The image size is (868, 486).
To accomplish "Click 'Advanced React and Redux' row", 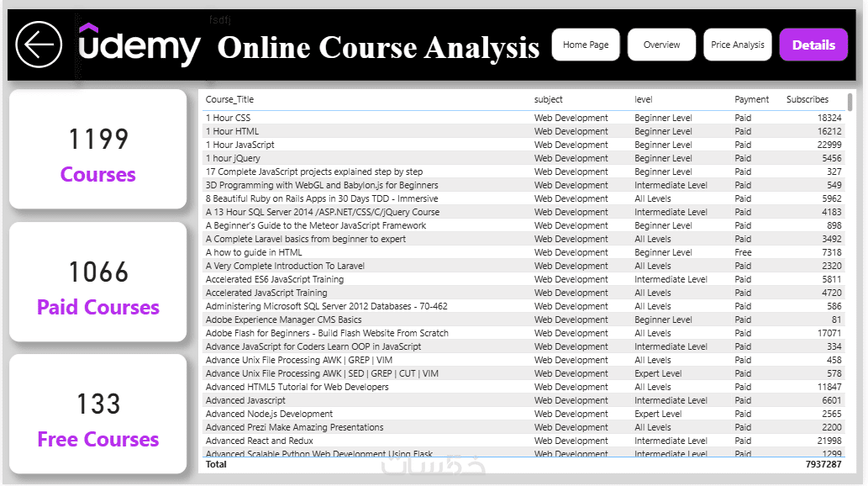I will 523,441.
